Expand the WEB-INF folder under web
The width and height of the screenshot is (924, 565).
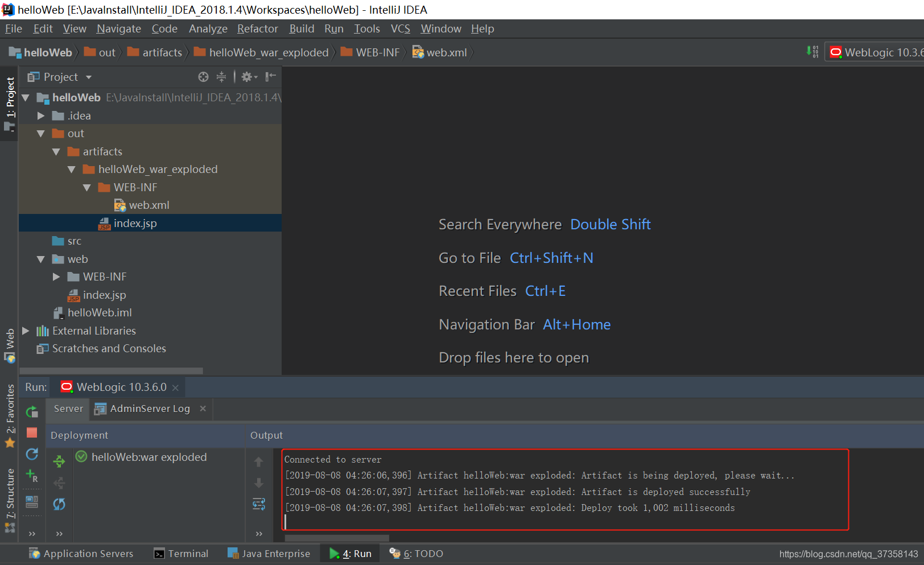[56, 277]
